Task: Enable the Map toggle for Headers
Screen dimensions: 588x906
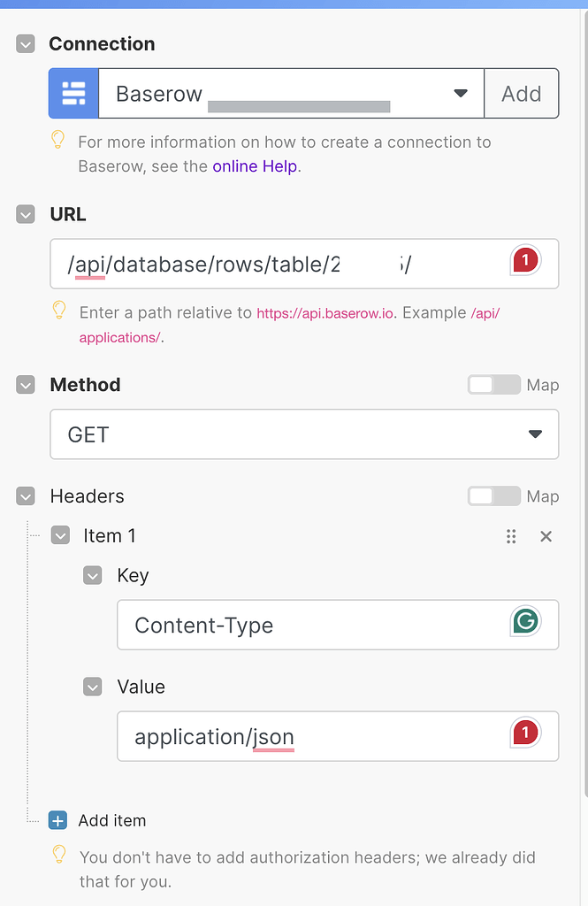Action: [x=493, y=496]
